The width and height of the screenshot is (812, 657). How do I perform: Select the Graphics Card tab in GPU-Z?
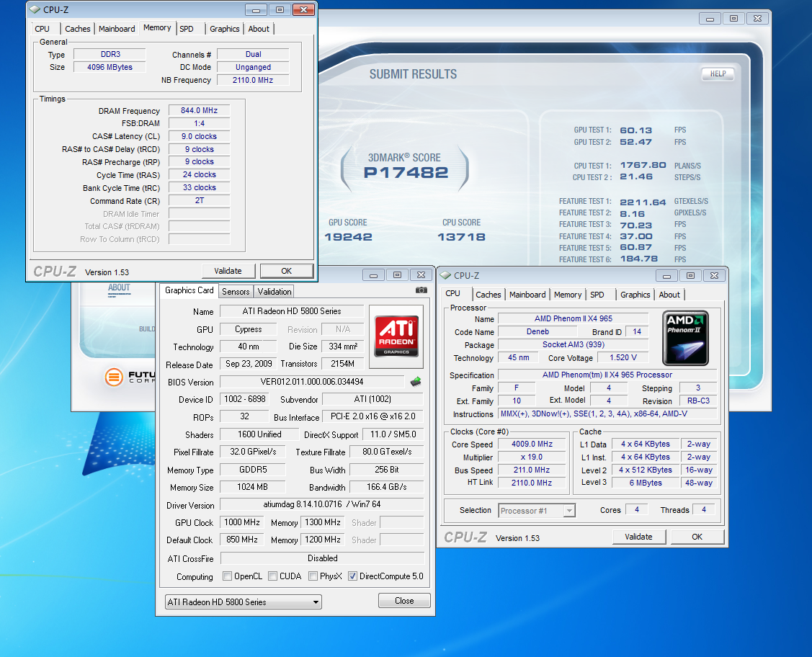(x=189, y=290)
